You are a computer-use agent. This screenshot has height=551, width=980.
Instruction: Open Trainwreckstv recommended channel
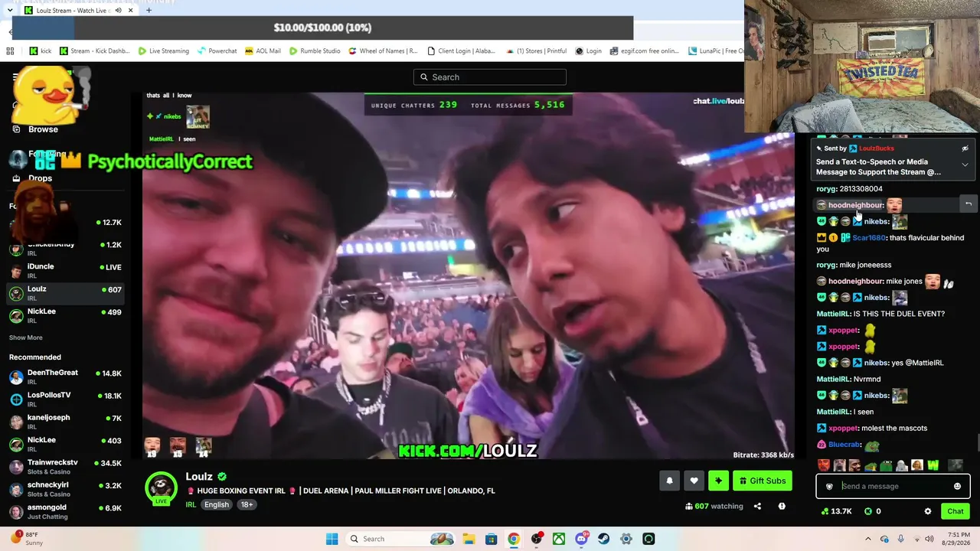(65, 467)
